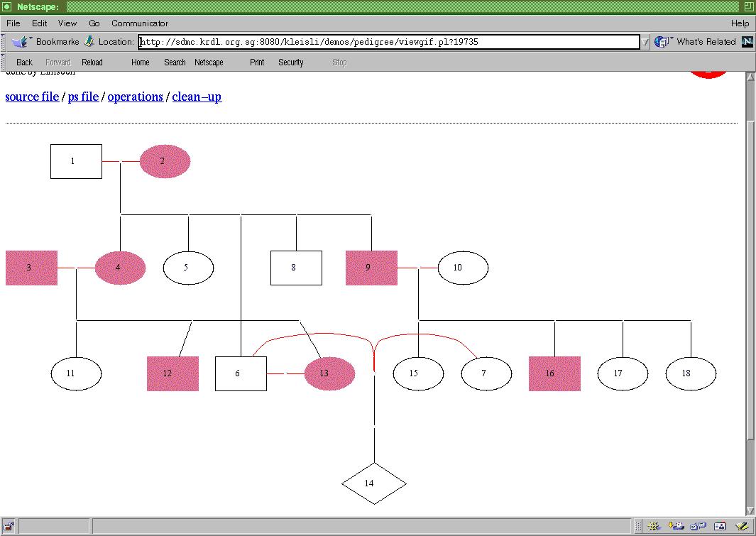
Task: Click pink oval node 13
Action: pyautogui.click(x=330, y=373)
